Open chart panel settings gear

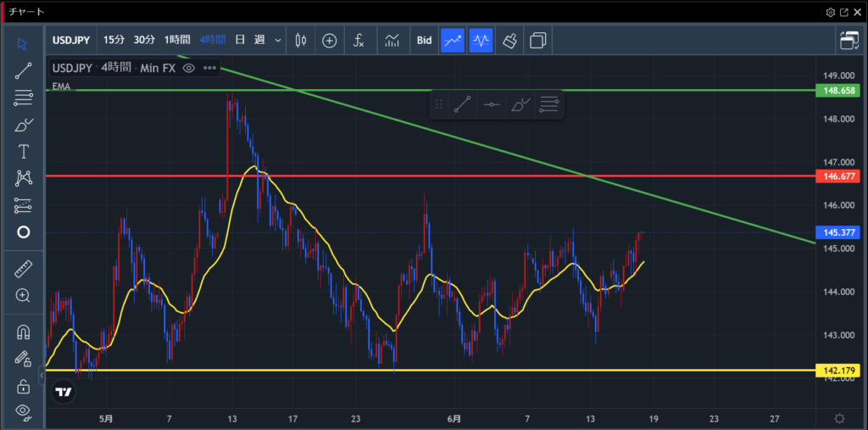(x=831, y=12)
